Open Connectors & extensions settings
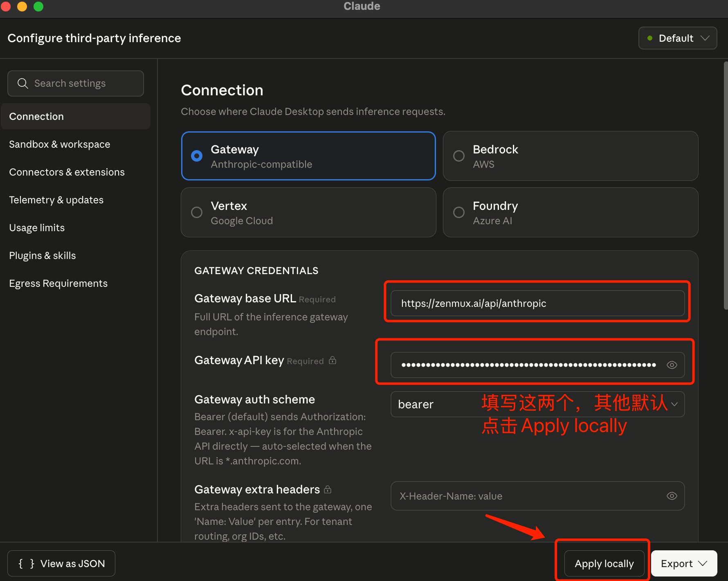Viewport: 728px width, 581px height. (x=76, y=172)
